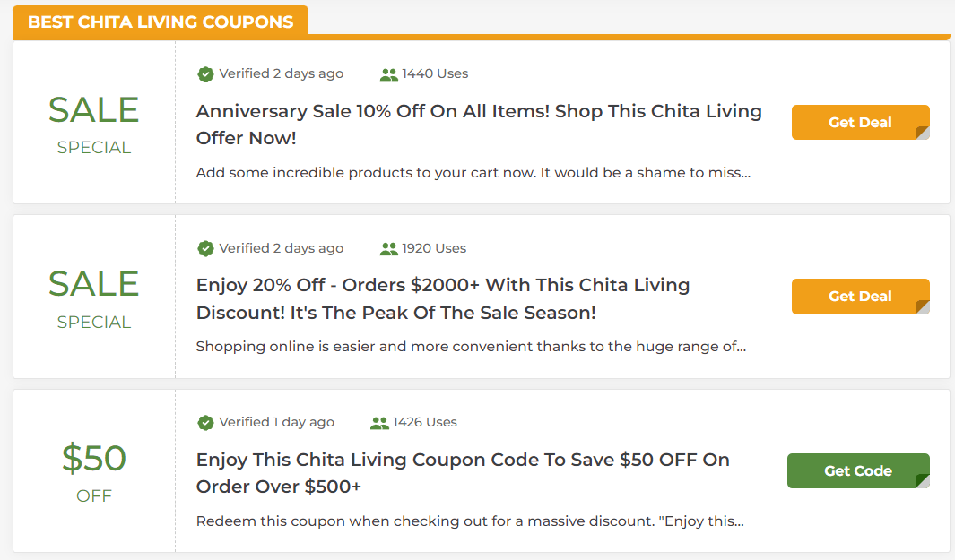
Task: Click the verified badge on the Anniversary Sale coupon
Action: [x=206, y=73]
